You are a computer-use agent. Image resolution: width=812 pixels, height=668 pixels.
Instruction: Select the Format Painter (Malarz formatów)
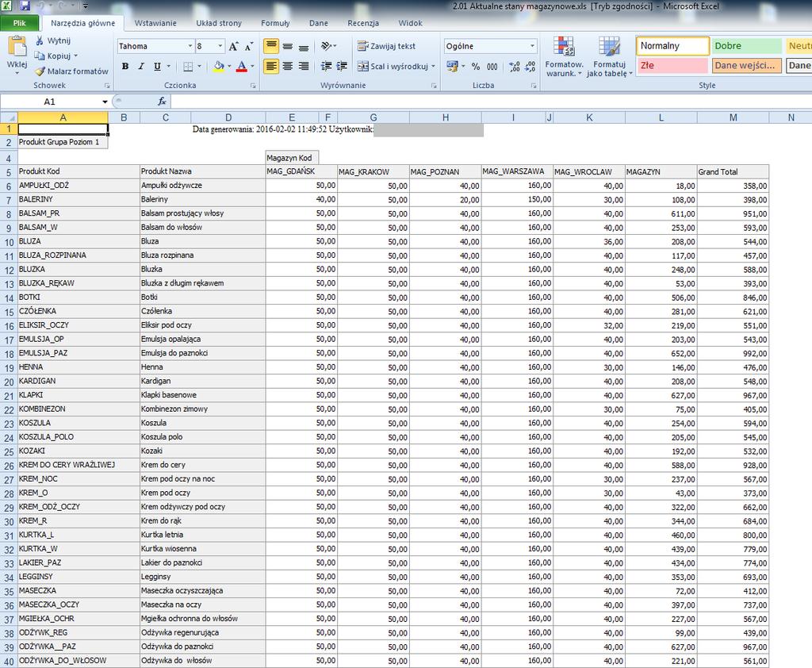pos(71,71)
